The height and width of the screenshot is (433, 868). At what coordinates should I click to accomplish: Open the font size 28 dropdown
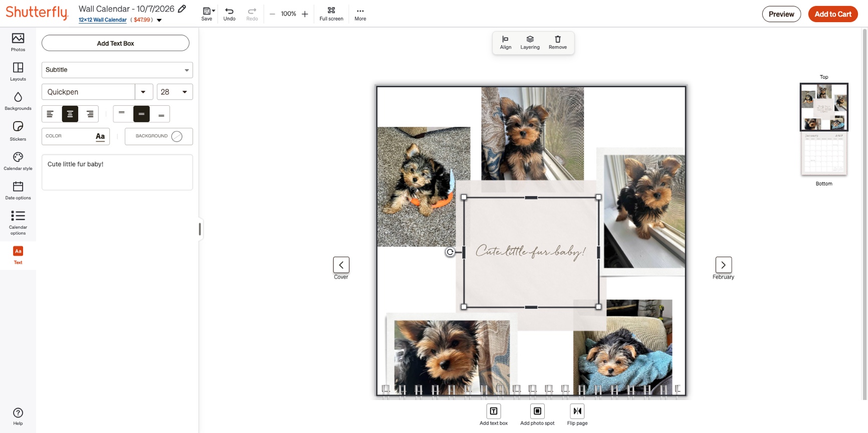pyautogui.click(x=175, y=92)
